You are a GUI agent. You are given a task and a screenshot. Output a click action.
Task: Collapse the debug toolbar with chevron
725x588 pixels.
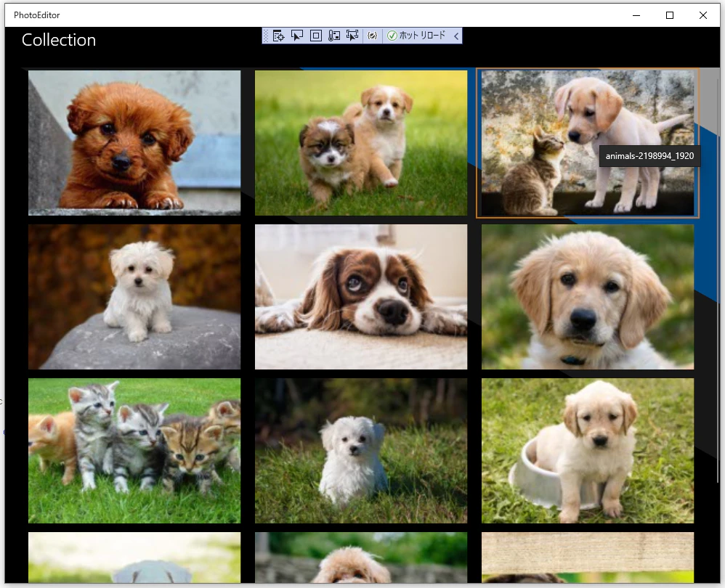[456, 36]
